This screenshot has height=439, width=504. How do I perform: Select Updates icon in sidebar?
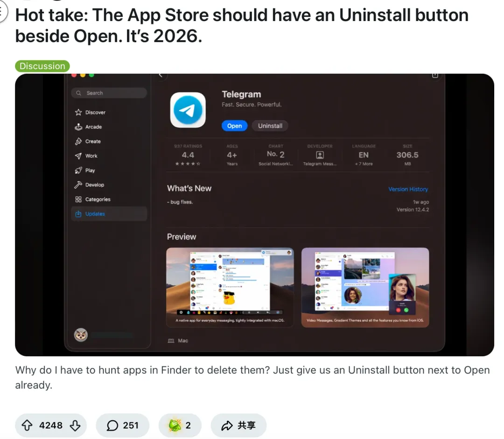(x=78, y=214)
